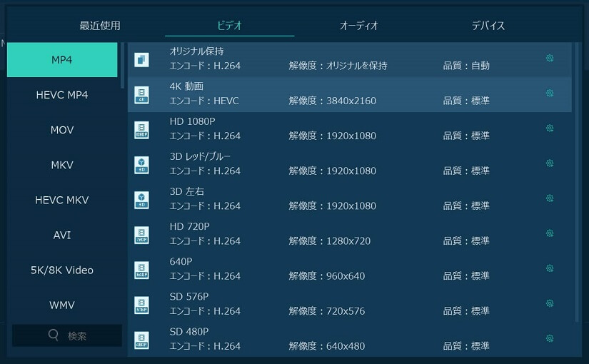Select MOV format in sidebar

tap(62, 130)
